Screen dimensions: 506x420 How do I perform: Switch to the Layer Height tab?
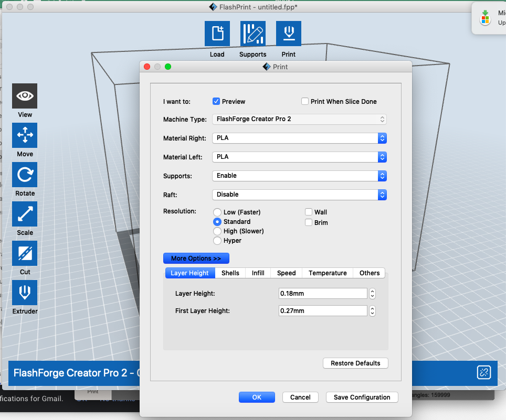[190, 273]
